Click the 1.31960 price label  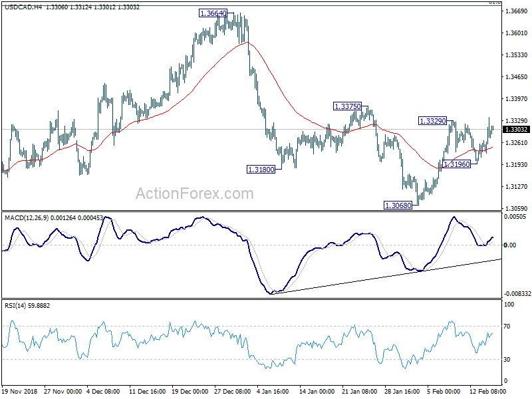click(x=457, y=164)
